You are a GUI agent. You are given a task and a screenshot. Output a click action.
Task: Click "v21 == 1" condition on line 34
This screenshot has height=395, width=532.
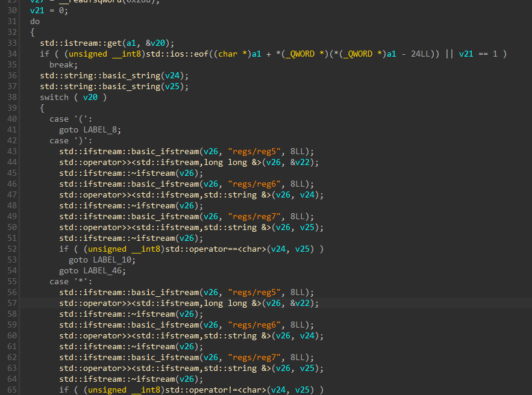(x=478, y=54)
